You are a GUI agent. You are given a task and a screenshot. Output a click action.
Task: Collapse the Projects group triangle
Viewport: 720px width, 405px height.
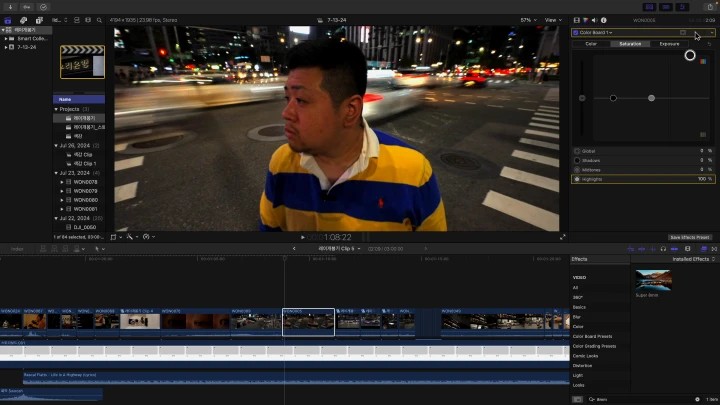(x=56, y=109)
